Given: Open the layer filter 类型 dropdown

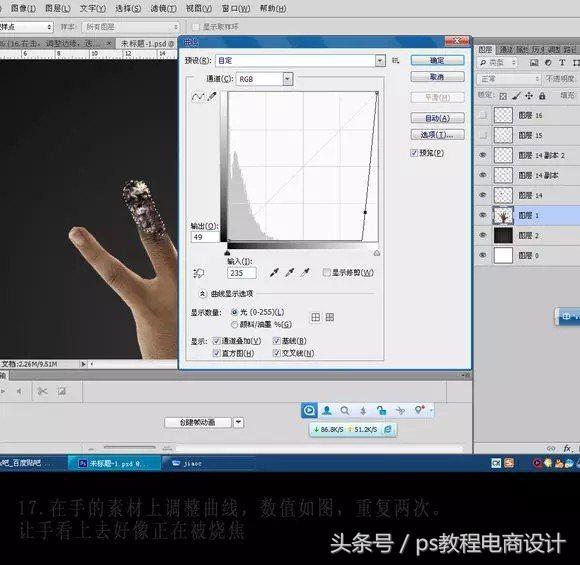Looking at the screenshot, I should tap(497, 63).
